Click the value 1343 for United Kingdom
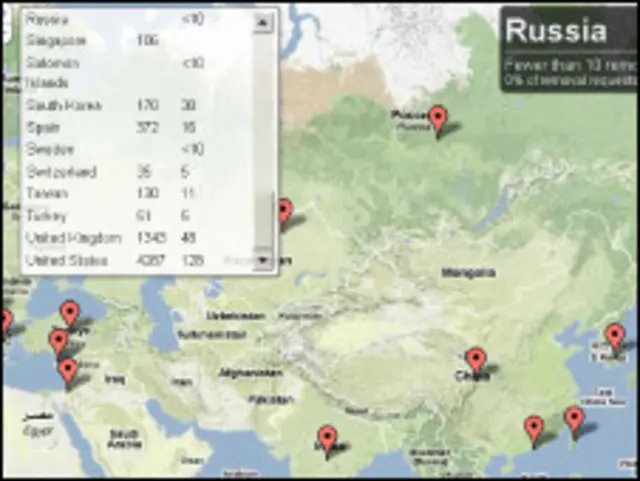 (151, 238)
